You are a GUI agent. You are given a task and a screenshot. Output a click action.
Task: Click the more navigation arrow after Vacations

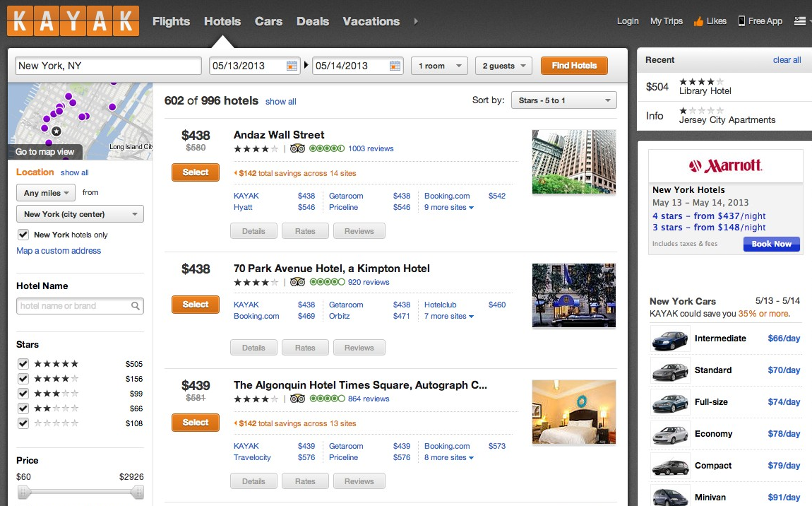pos(416,21)
